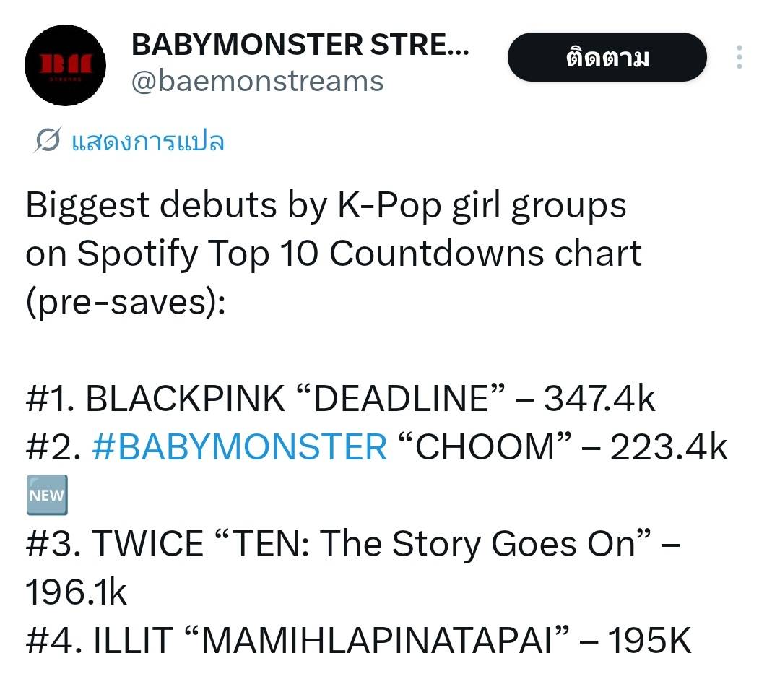Open the three-dot more options menu
The height and width of the screenshot is (700, 780).
click(739, 57)
